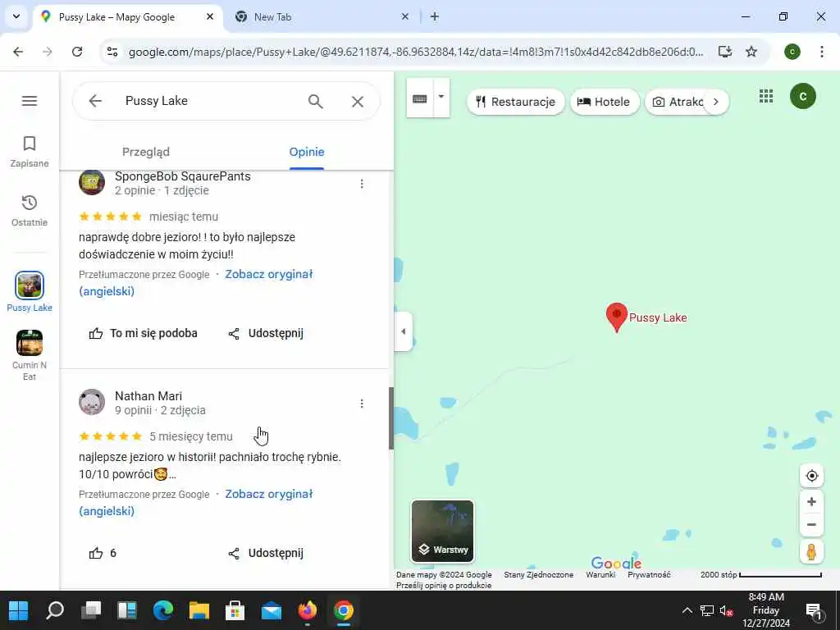Activate Street View pegman
Viewport: 840px width, 630px height.
pyautogui.click(x=811, y=552)
